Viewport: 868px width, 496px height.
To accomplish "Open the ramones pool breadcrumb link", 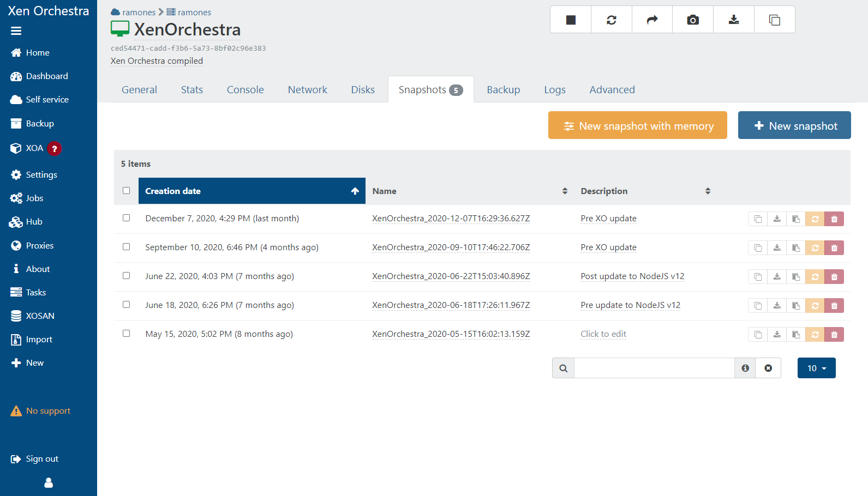I will [x=134, y=12].
